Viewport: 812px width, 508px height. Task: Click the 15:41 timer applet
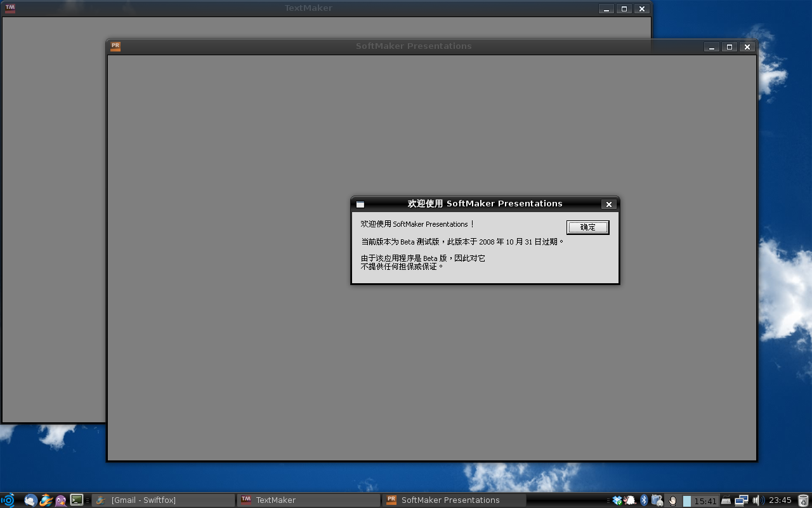[700, 501]
